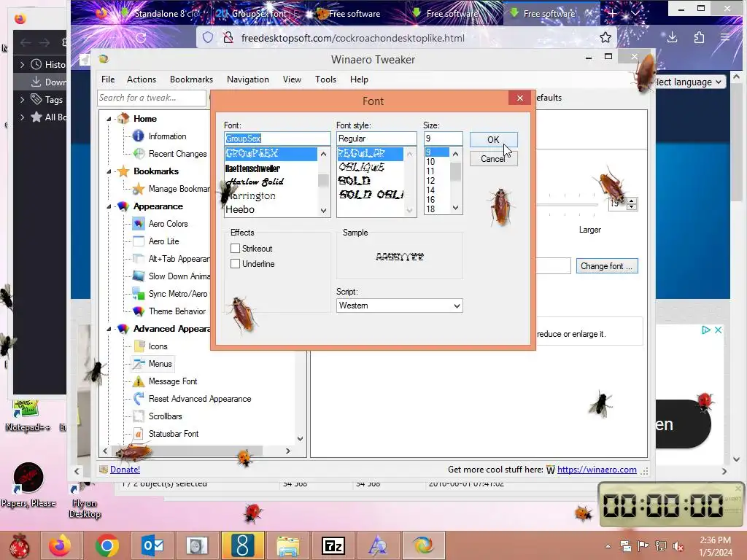The height and width of the screenshot is (560, 747).
Task: Select font size 12
Action: point(430,181)
